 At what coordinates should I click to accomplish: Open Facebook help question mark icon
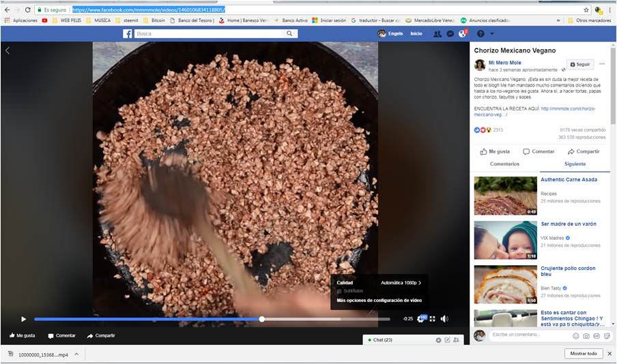coord(480,34)
